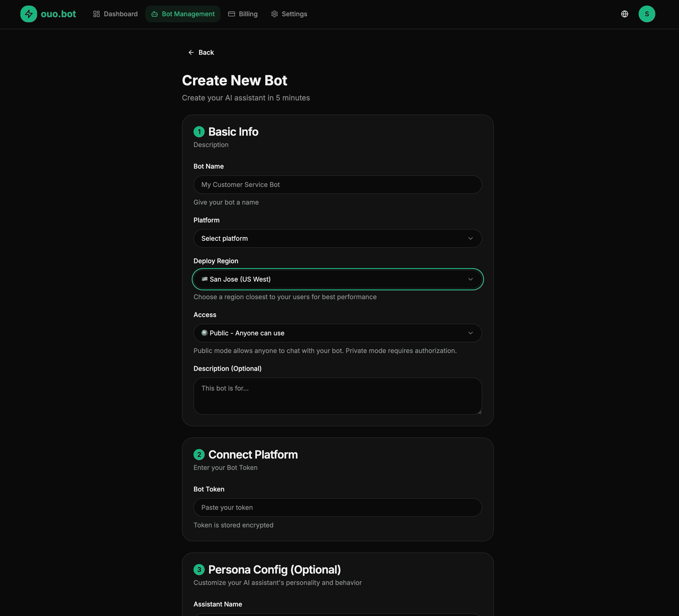Click the Bot Management robot icon
679x616 pixels.
tap(155, 14)
